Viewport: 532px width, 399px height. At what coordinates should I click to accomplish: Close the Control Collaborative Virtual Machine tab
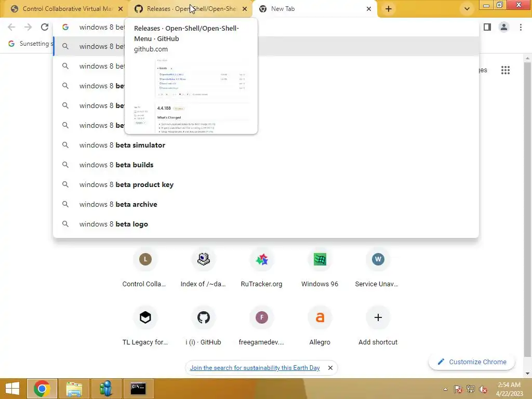(121, 9)
